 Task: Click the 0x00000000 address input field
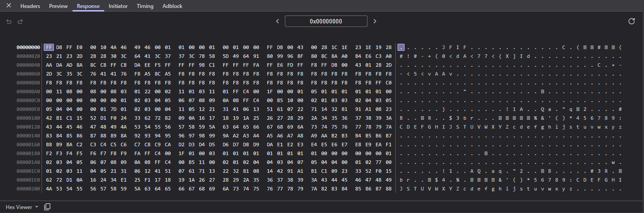tap(326, 21)
